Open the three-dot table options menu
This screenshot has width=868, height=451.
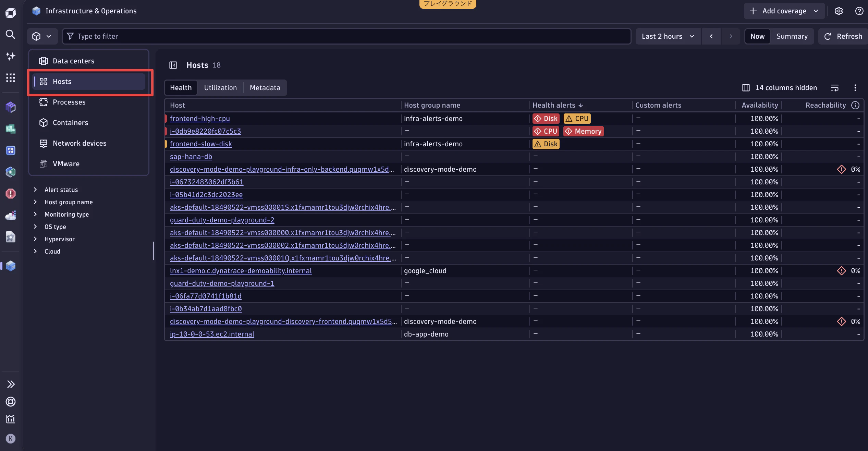click(x=855, y=88)
